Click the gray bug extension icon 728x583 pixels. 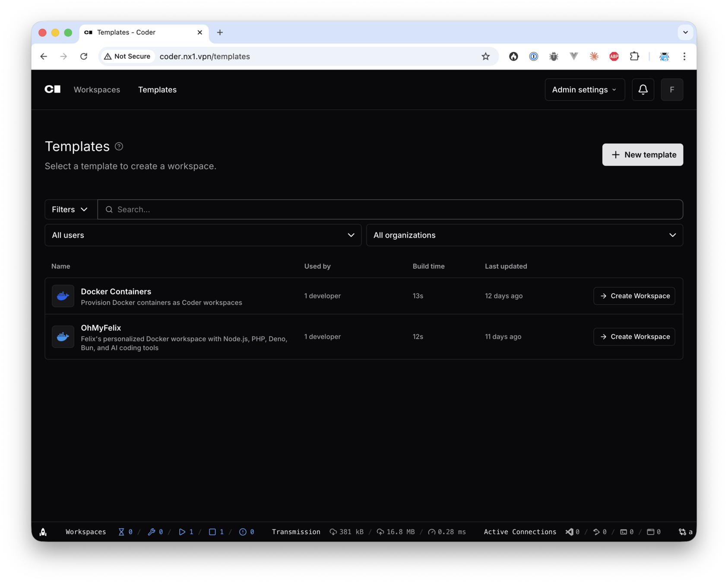coord(554,56)
